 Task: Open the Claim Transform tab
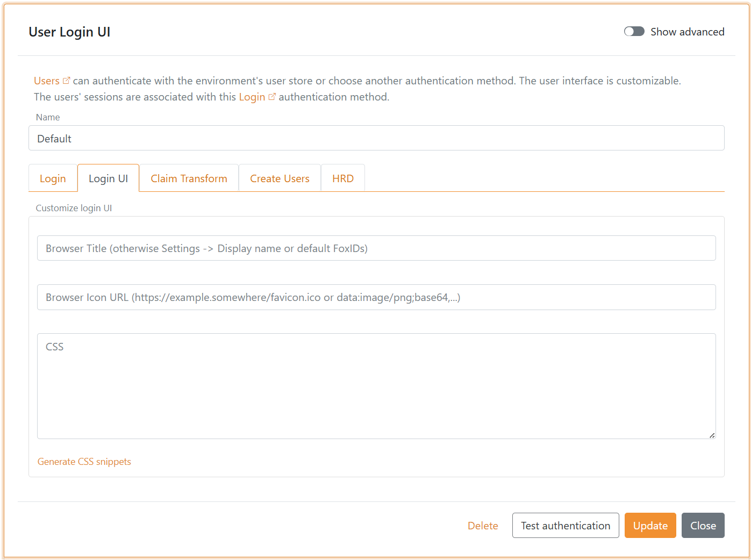188,178
